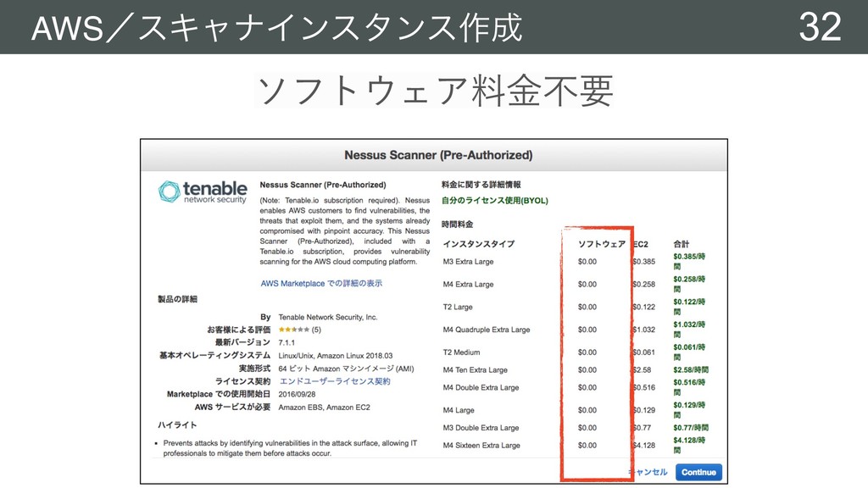Viewport: 868px width, 488px height.
Task: Select the M3 Double Extra Large label
Action: 481,428
